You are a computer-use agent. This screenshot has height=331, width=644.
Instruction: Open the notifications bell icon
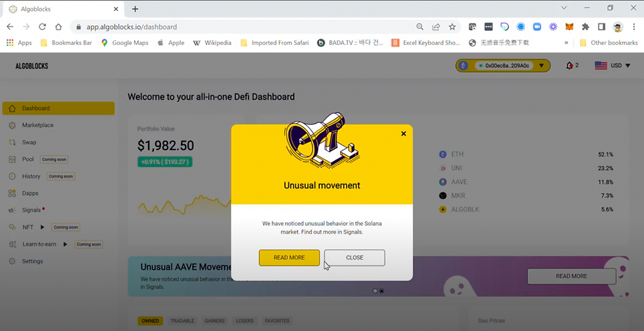tap(569, 65)
